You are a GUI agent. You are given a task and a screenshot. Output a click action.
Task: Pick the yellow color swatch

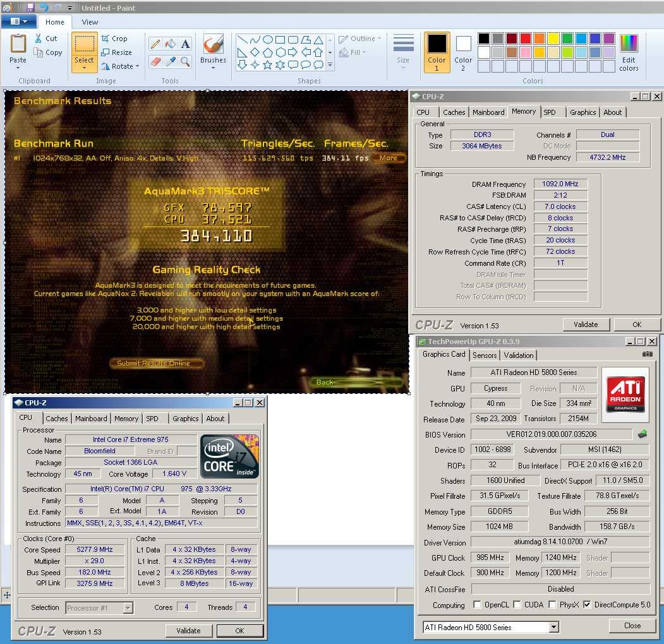coord(553,38)
